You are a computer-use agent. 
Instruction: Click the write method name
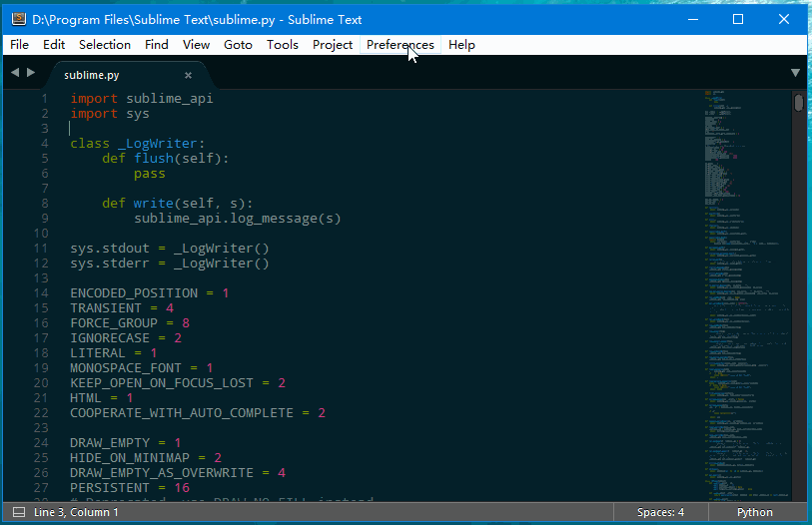click(153, 204)
